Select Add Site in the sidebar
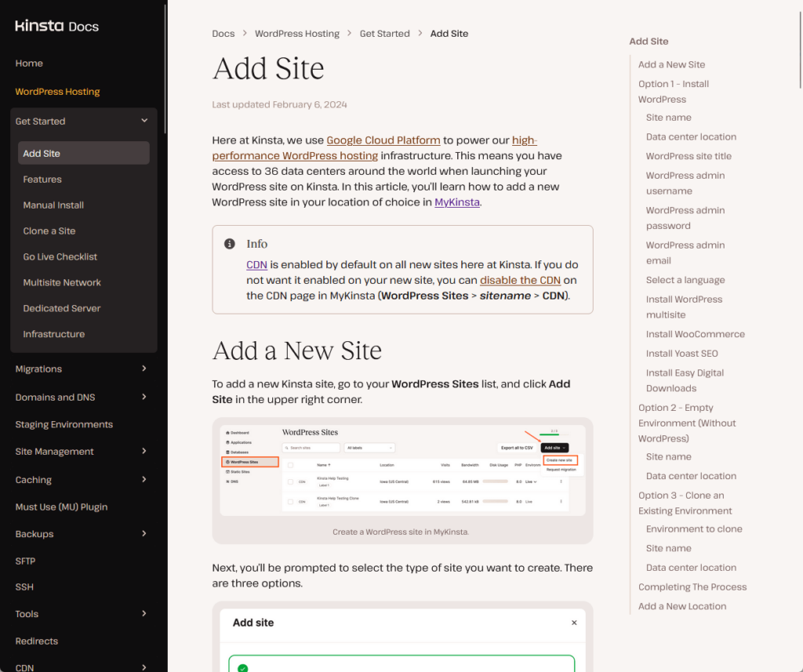803x672 pixels. tap(84, 153)
